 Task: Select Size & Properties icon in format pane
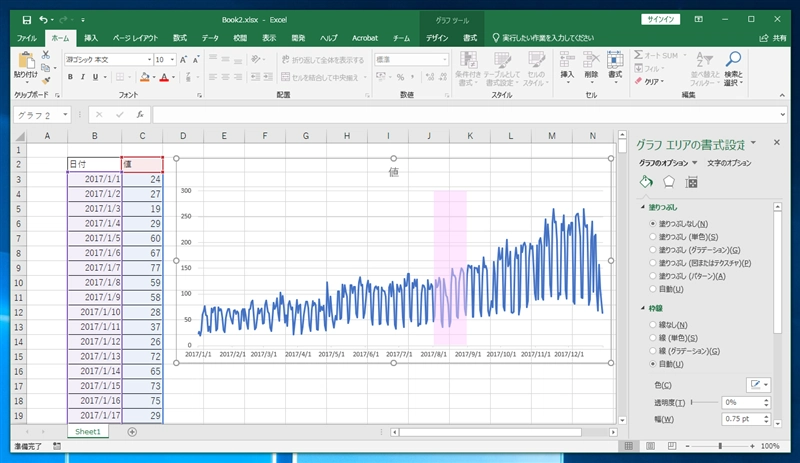pyautogui.click(x=691, y=182)
